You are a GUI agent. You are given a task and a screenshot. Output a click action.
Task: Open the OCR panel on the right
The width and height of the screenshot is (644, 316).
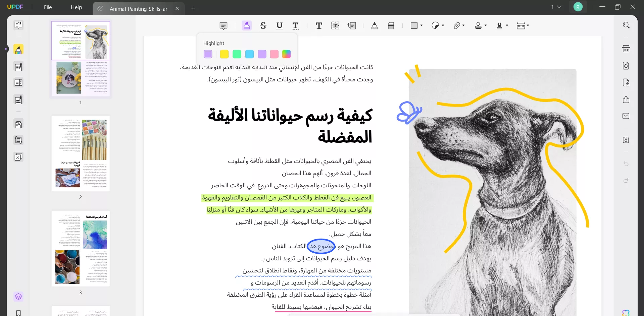click(x=626, y=49)
